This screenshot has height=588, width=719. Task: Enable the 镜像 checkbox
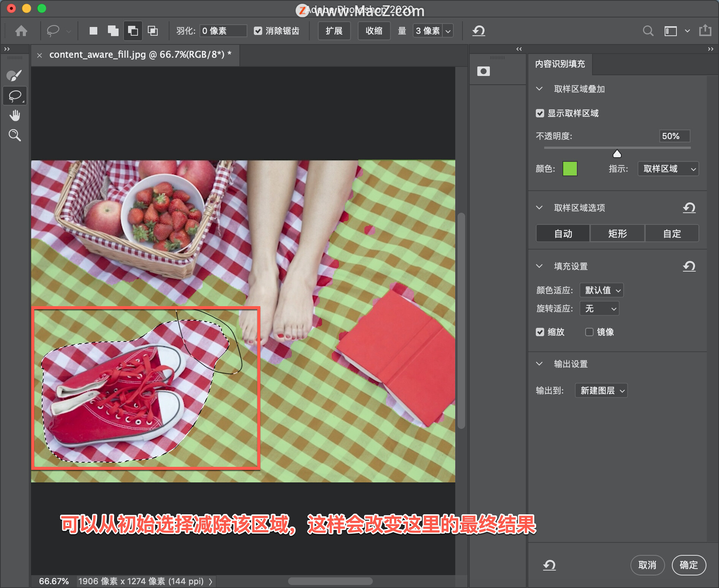589,332
